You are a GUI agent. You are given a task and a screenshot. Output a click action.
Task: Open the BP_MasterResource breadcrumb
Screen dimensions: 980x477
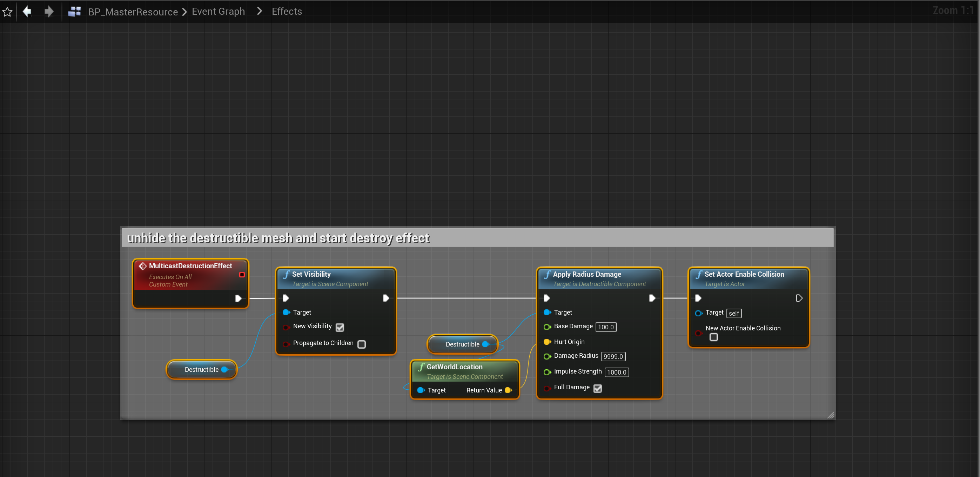(133, 12)
